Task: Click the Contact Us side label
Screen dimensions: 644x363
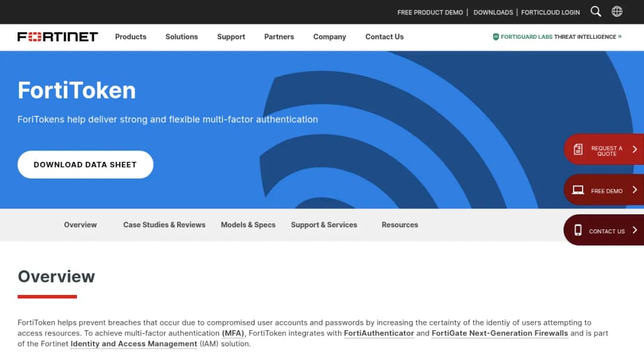Action: point(606,232)
